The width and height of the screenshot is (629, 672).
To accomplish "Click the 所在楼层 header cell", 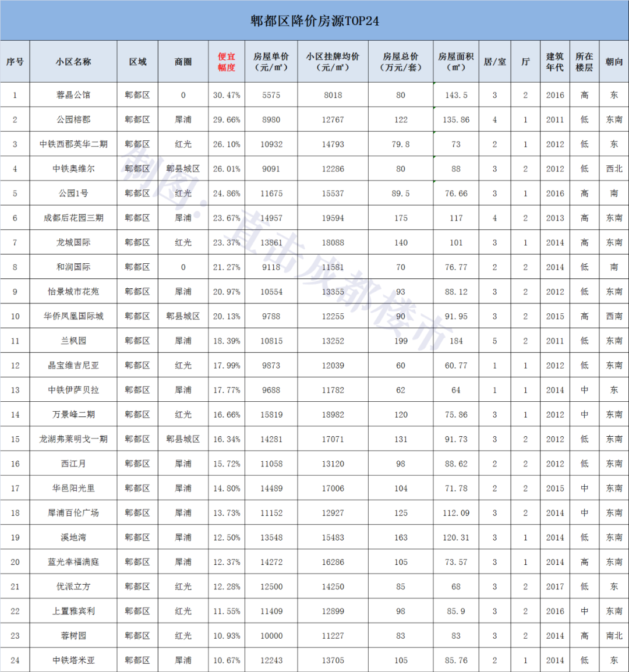I will (x=584, y=62).
